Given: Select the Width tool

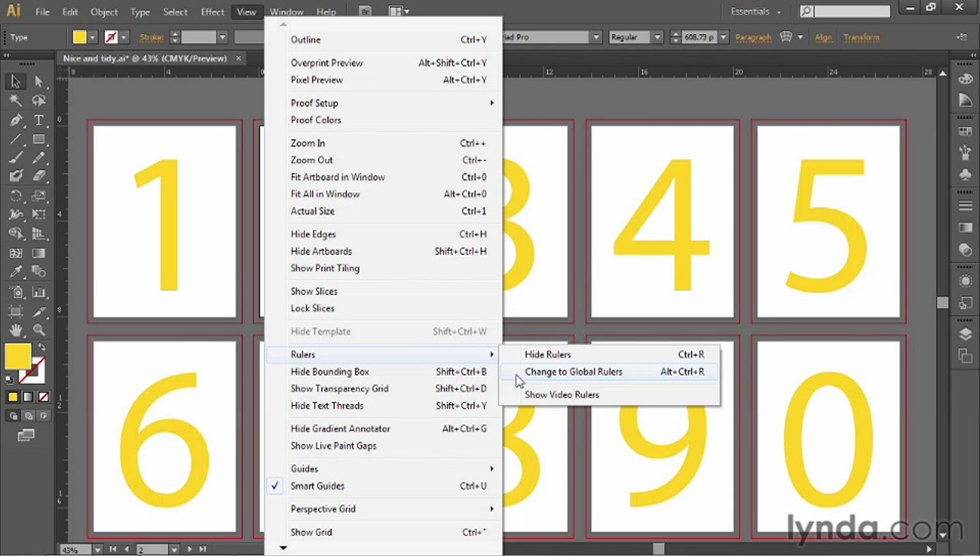Looking at the screenshot, I should click(x=15, y=215).
